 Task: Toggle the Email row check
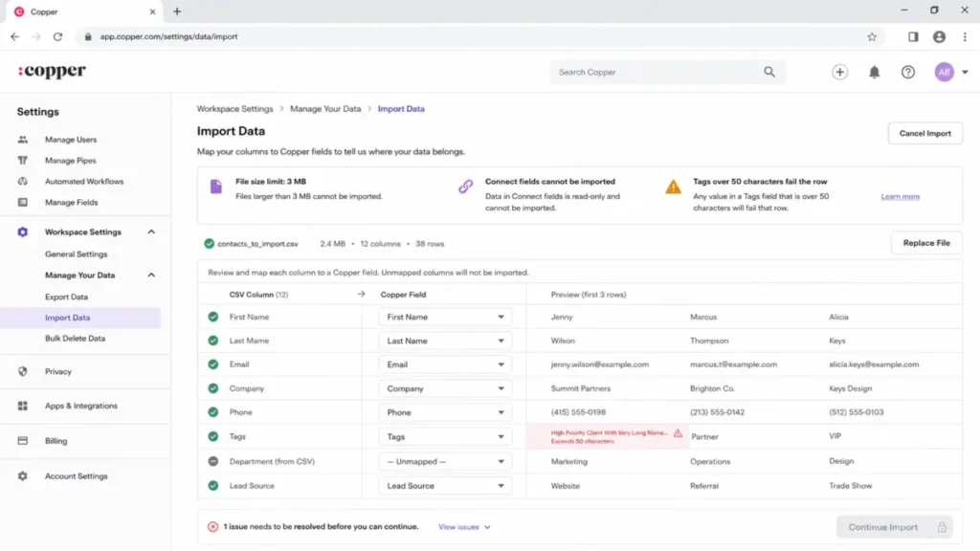coord(213,364)
